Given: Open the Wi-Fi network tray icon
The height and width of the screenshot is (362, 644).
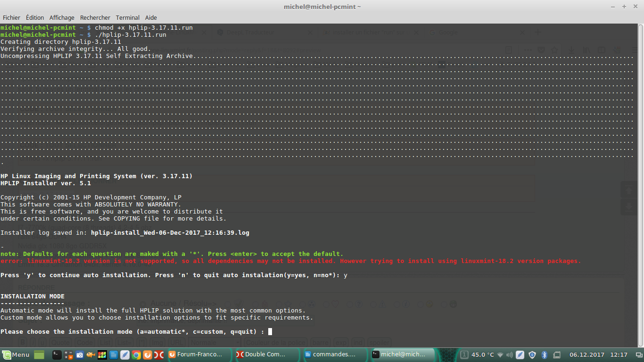Looking at the screenshot, I should tap(501, 354).
